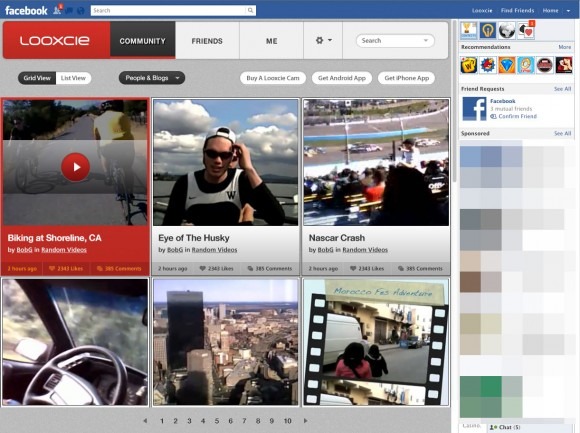580x433 pixels.
Task: Open BobG link under Eye of The Husky
Action: (x=175, y=250)
